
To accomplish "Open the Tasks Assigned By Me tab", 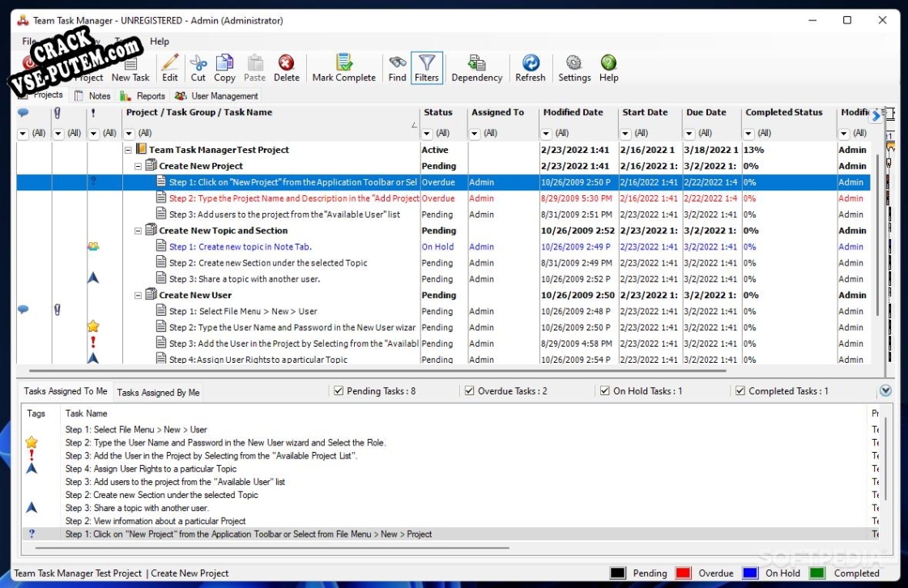I will point(158,392).
